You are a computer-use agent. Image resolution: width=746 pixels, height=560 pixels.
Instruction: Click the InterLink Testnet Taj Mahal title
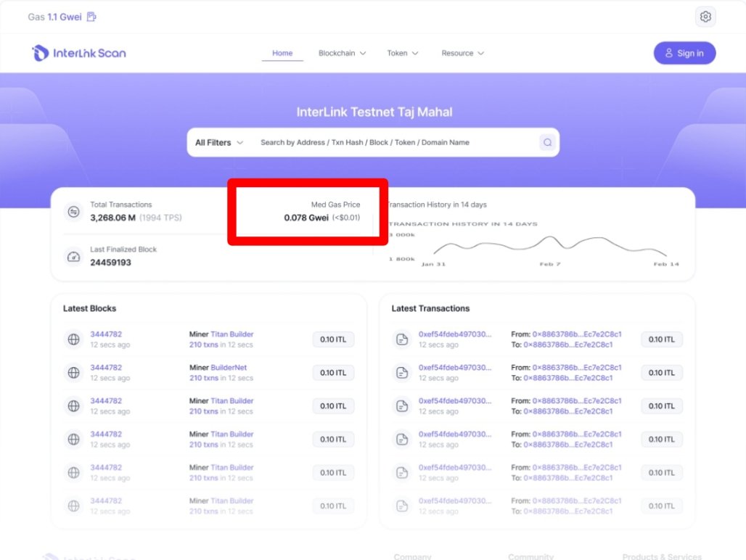(374, 112)
